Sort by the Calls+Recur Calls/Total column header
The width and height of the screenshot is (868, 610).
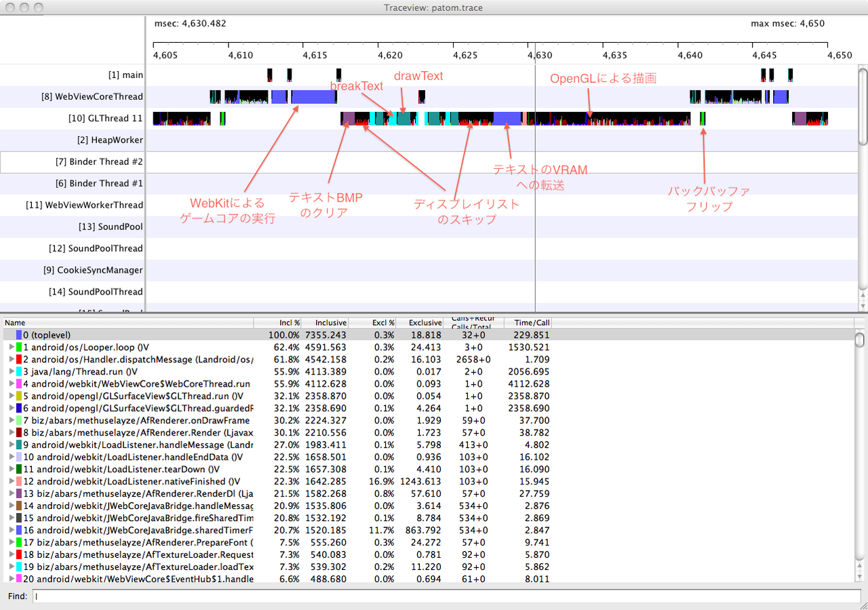pos(474,322)
